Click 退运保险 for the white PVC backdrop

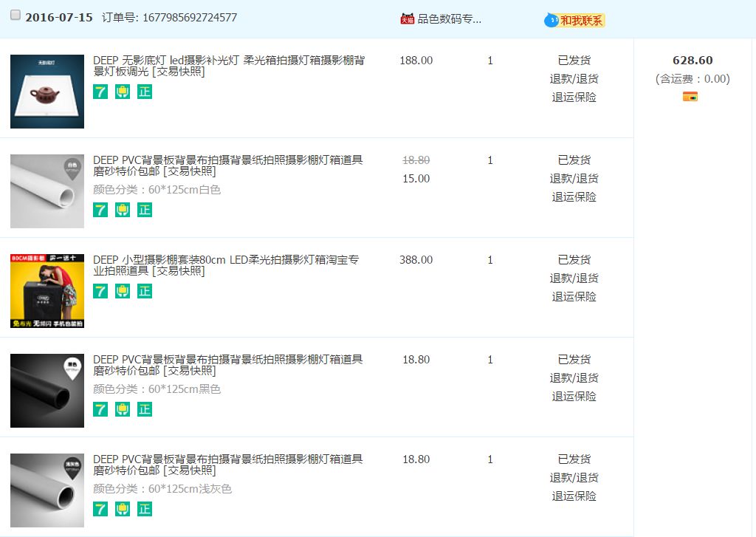coord(574,197)
